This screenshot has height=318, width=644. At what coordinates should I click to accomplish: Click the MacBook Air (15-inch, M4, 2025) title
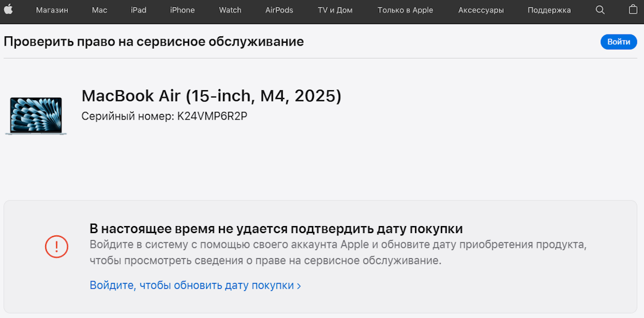(211, 96)
